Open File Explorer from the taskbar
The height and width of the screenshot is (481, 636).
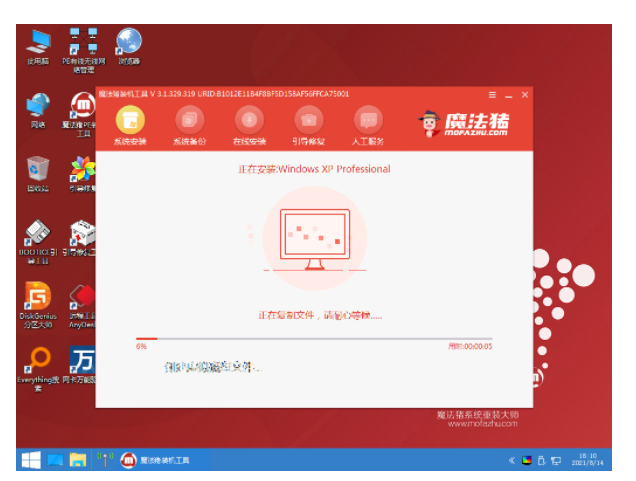click(x=78, y=460)
